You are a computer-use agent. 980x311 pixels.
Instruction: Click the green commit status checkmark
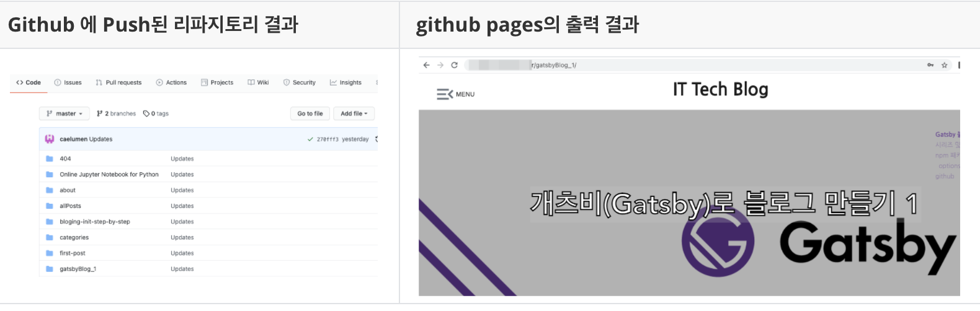coord(310,139)
